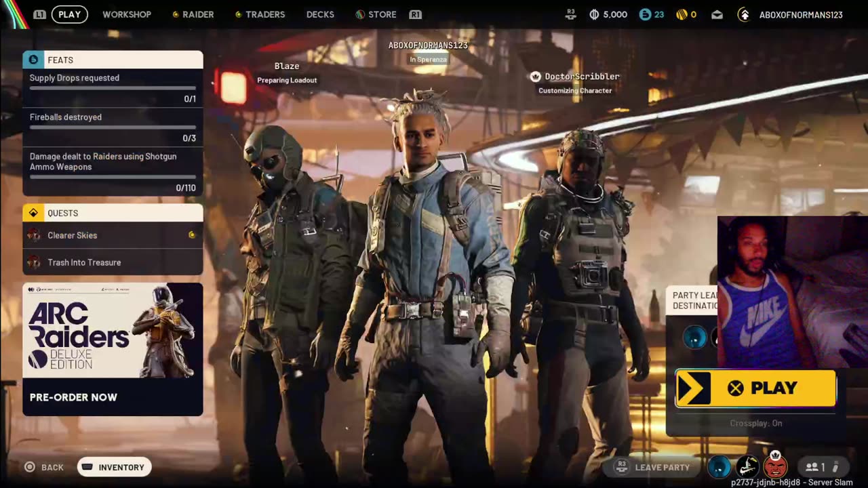
Task: Click the yellow tracked marker on Clearer Skies
Action: 192,235
